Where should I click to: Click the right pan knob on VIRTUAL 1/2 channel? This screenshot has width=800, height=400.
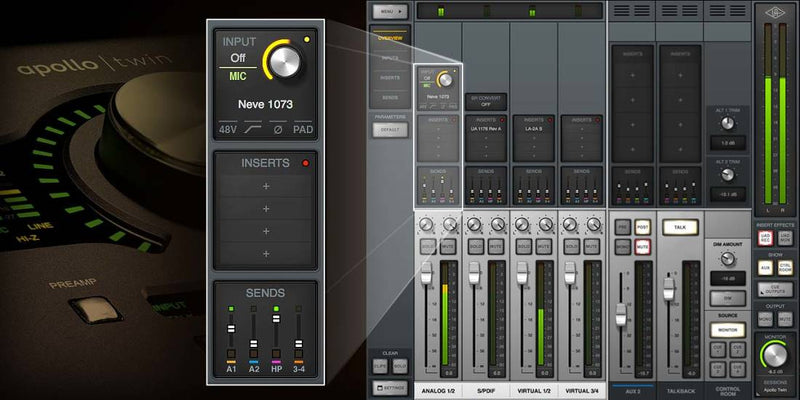pos(545,224)
